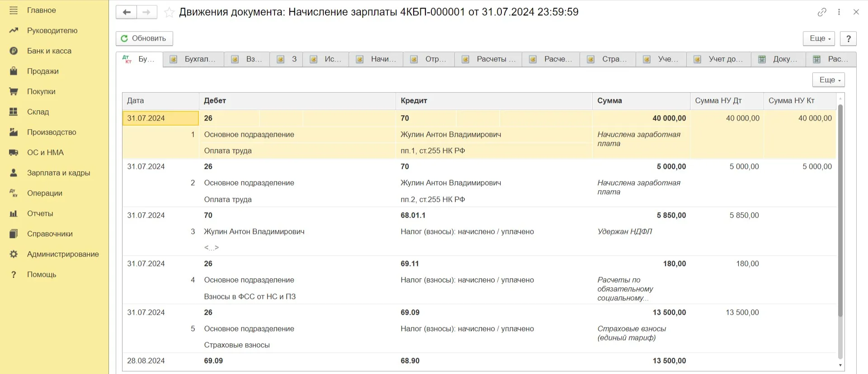Click the forward navigation arrow button

146,12
